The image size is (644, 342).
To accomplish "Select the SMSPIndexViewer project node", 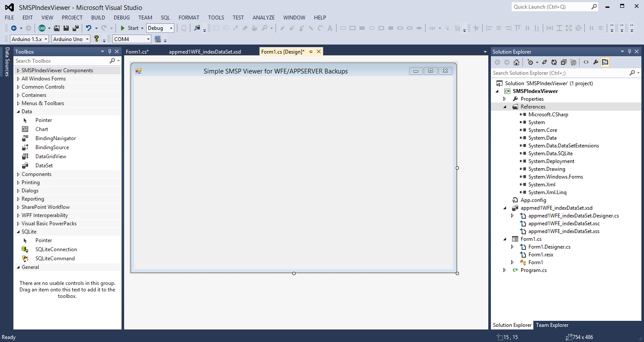I will pyautogui.click(x=535, y=91).
